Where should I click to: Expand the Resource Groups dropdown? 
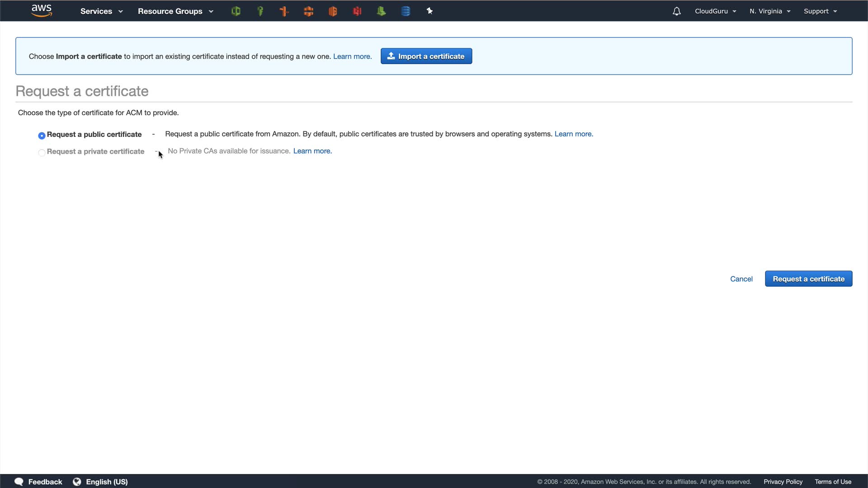(x=175, y=11)
